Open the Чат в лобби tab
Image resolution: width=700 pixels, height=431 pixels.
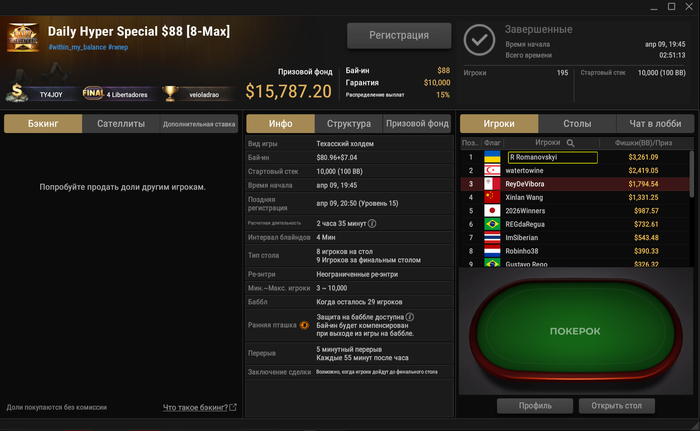655,124
